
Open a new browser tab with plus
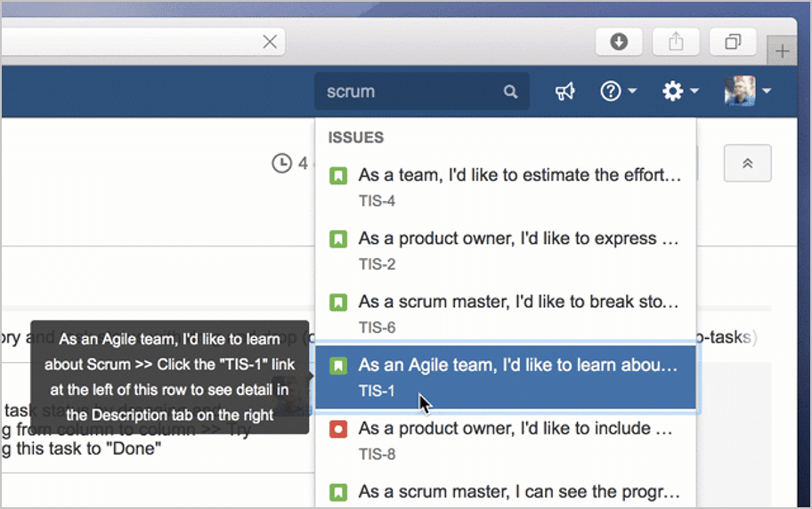click(x=782, y=52)
